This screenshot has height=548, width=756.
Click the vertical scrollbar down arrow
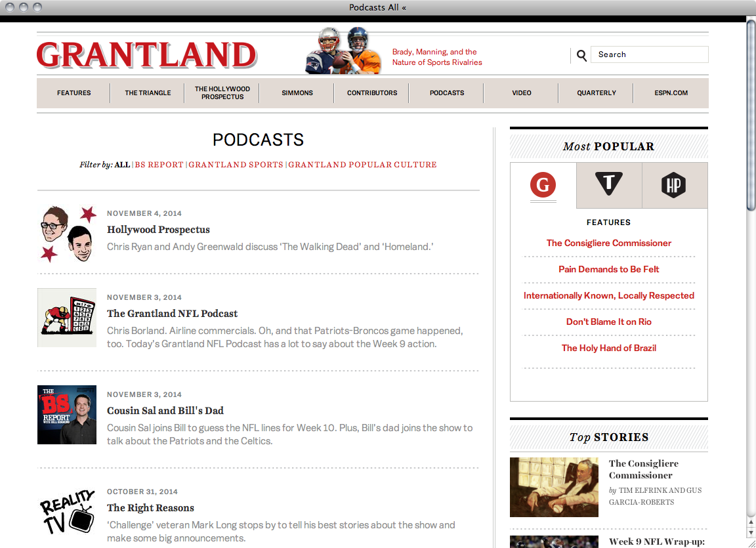(x=751, y=532)
